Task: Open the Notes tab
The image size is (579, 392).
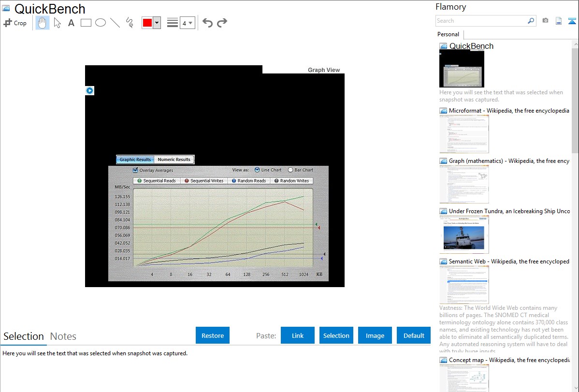Action: (x=63, y=336)
